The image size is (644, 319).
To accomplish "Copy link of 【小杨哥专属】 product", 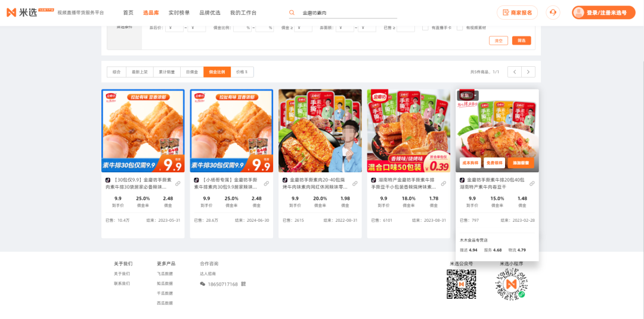I will click(266, 184).
